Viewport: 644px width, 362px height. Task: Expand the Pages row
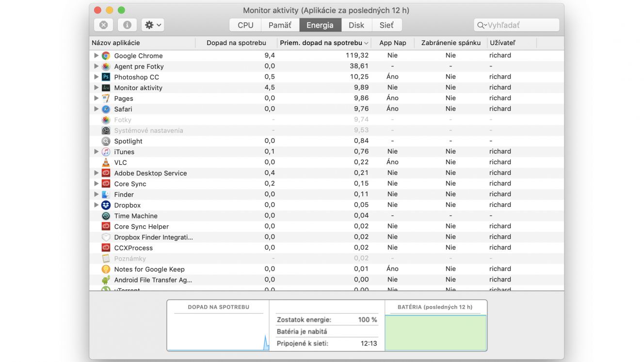coord(96,98)
